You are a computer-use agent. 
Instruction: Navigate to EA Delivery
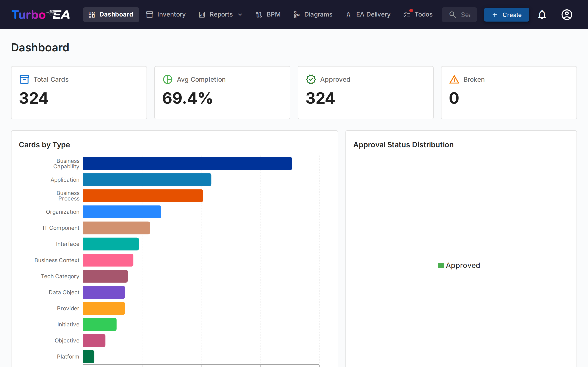[368, 14]
